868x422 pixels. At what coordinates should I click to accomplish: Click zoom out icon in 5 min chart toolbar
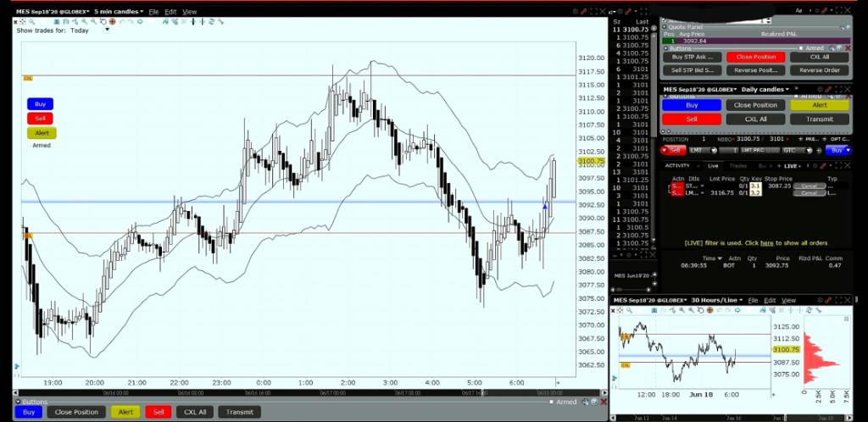[x=93, y=21]
